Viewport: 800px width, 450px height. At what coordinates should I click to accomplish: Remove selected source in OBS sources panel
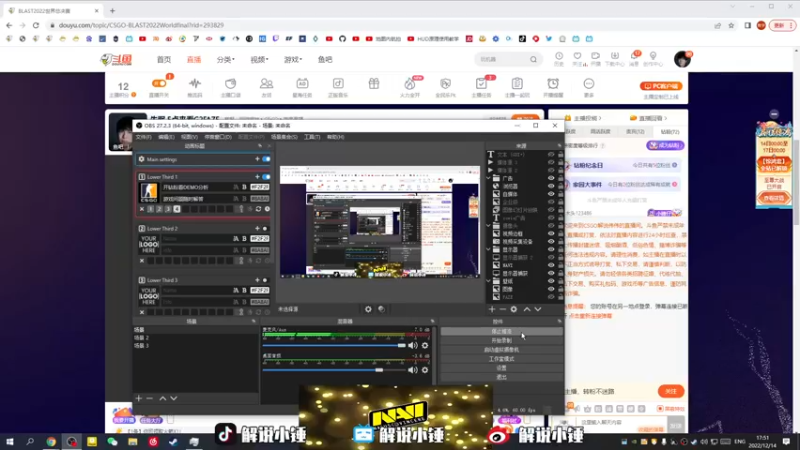[503, 309]
